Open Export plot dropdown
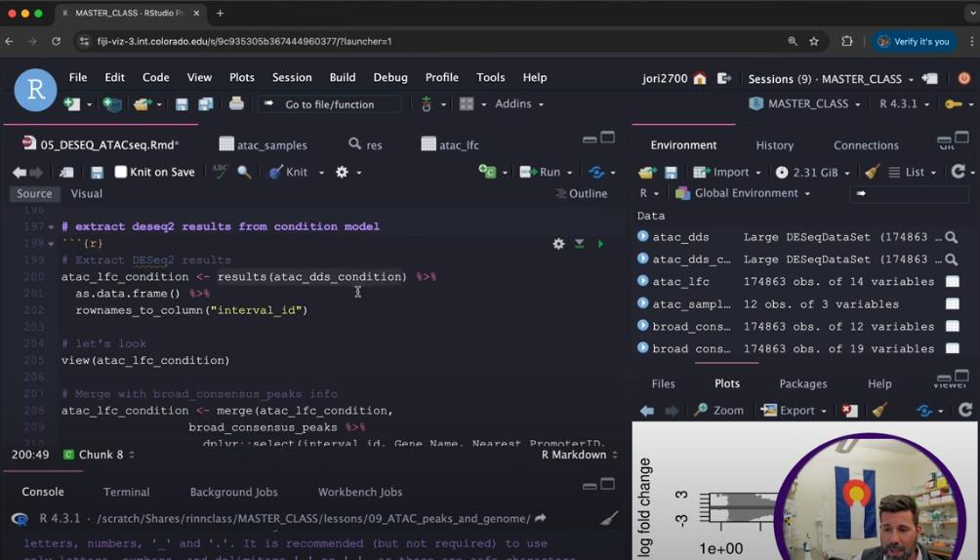The image size is (980, 560). click(x=794, y=410)
